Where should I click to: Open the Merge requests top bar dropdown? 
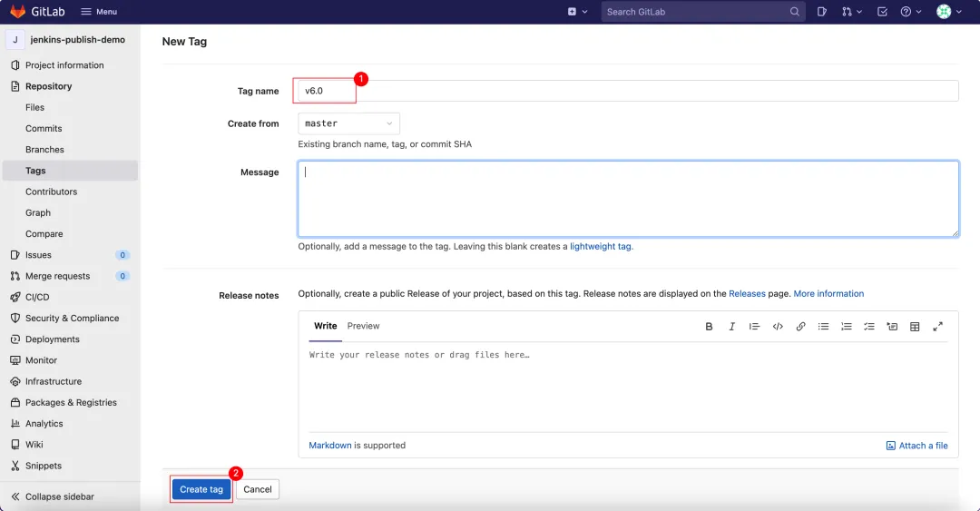(852, 11)
